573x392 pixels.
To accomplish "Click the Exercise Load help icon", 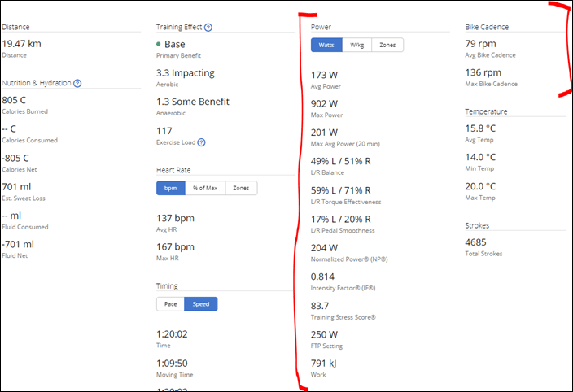I will tap(201, 142).
